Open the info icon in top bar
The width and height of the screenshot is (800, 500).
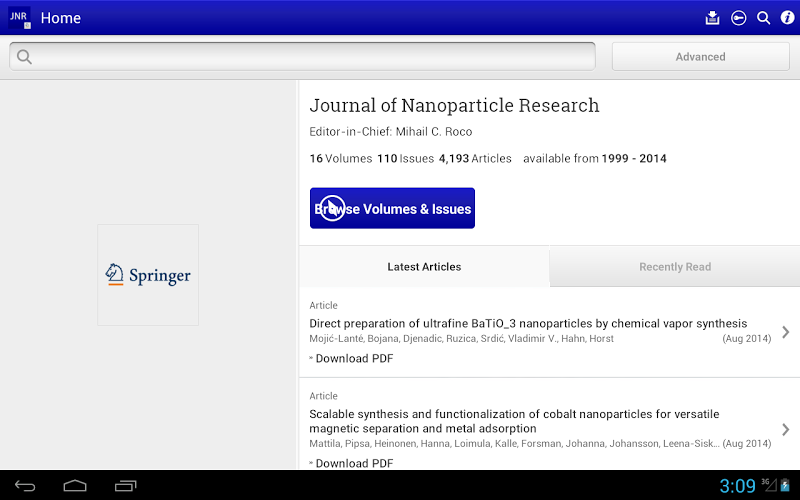(787, 18)
